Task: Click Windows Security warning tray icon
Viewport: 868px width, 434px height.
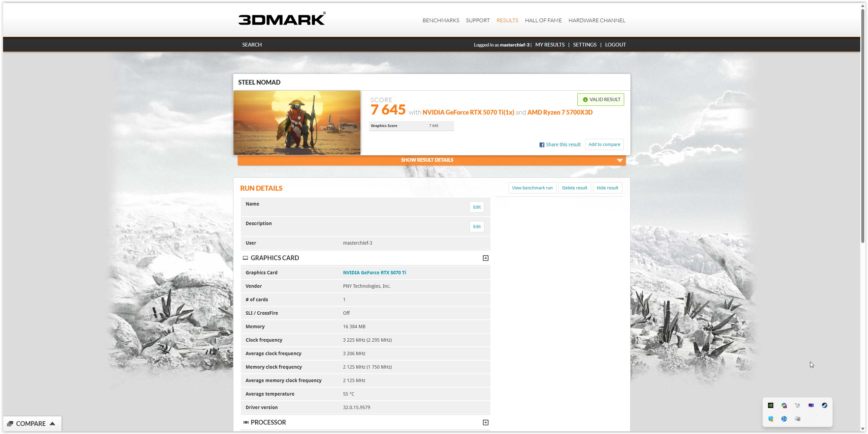Action: coord(770,419)
